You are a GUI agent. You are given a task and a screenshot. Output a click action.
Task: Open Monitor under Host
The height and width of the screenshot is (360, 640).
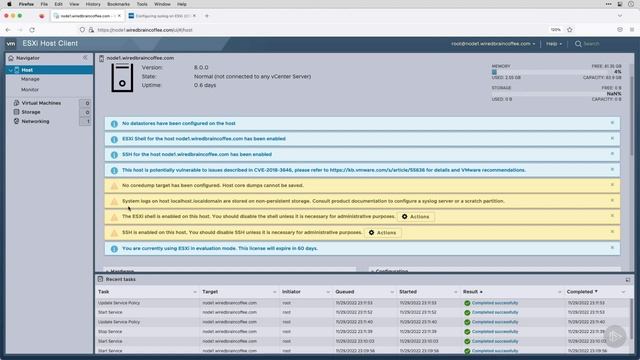[x=30, y=89]
